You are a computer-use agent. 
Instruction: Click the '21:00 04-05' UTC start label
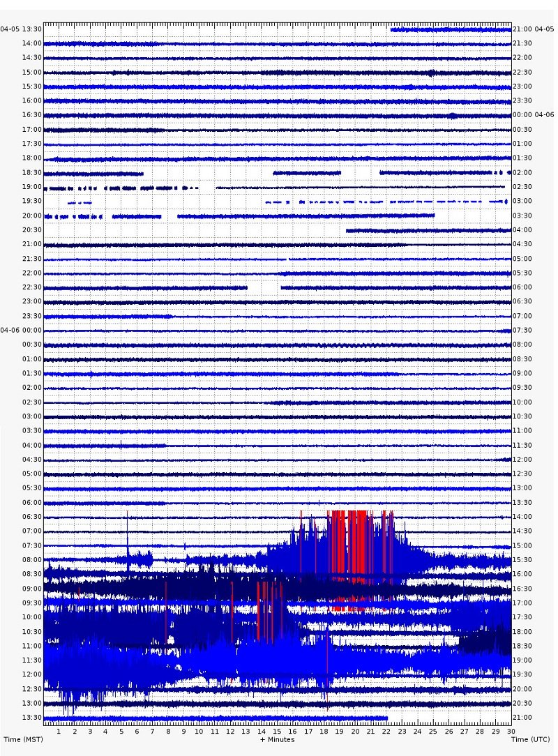click(534, 29)
